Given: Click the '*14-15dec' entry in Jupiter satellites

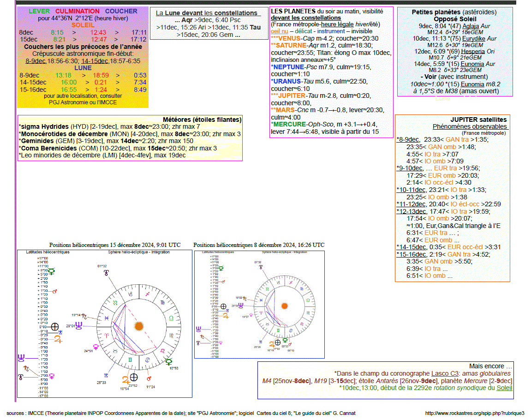Looking at the screenshot, I should pos(411,247).
